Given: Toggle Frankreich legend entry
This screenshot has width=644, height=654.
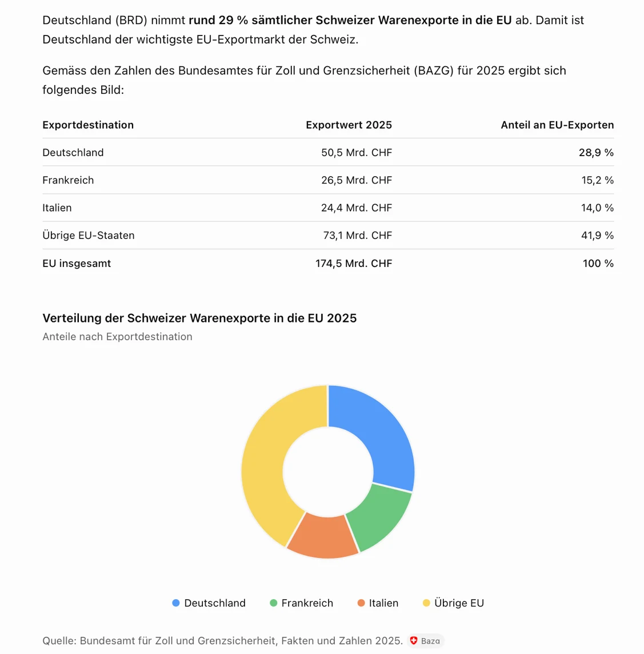Looking at the screenshot, I should pos(301,603).
